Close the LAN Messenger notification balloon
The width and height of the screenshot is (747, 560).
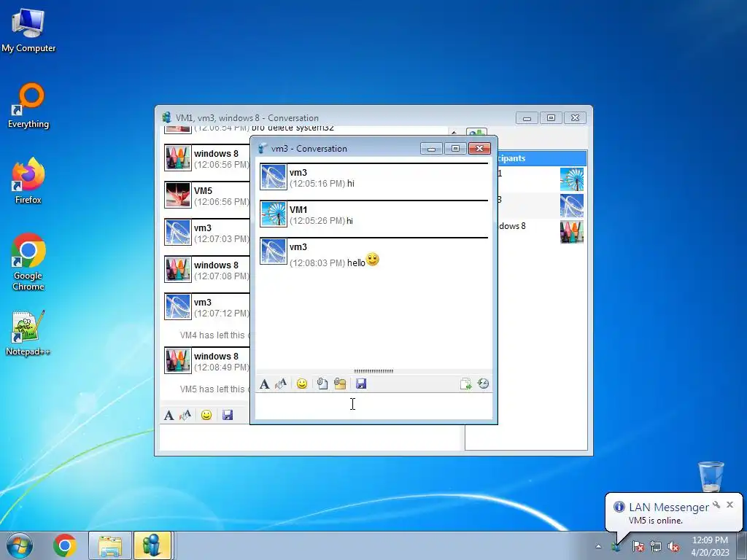click(x=729, y=505)
